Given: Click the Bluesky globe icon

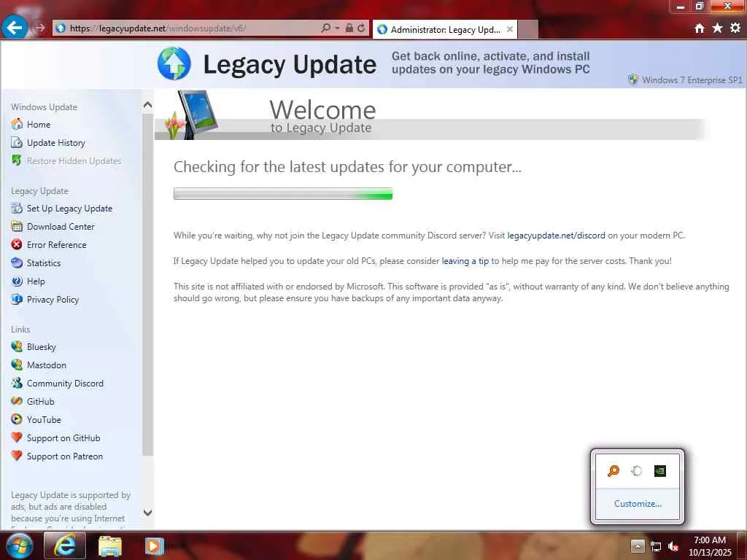Looking at the screenshot, I should point(17,346).
